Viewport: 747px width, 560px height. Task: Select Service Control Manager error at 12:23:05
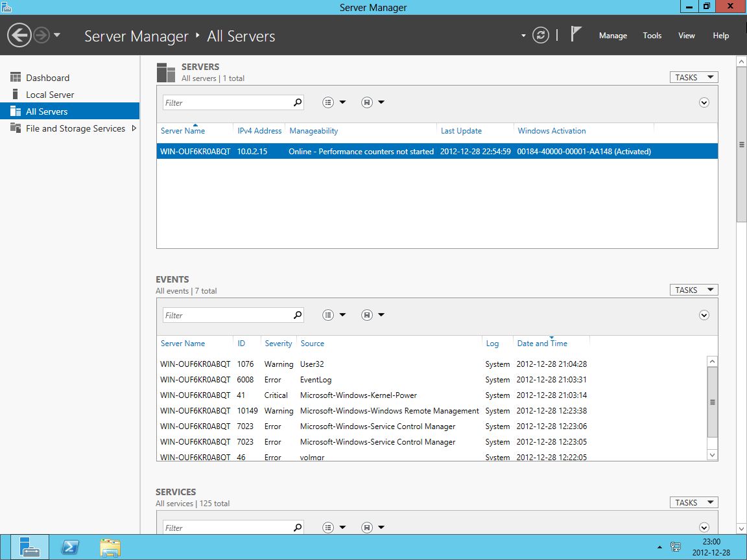point(431,442)
